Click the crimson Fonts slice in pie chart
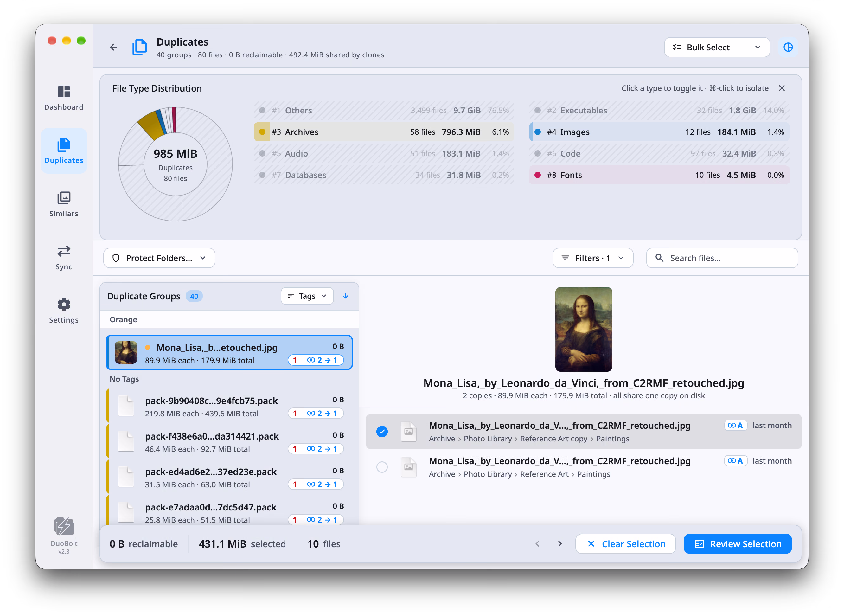This screenshot has width=844, height=616. pyautogui.click(x=174, y=120)
